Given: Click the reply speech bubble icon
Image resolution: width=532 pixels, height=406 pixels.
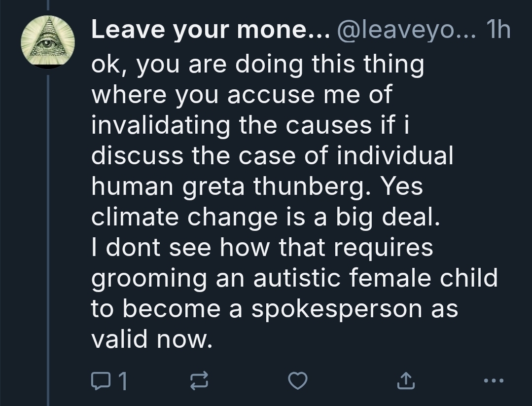Looking at the screenshot, I should [101, 380].
